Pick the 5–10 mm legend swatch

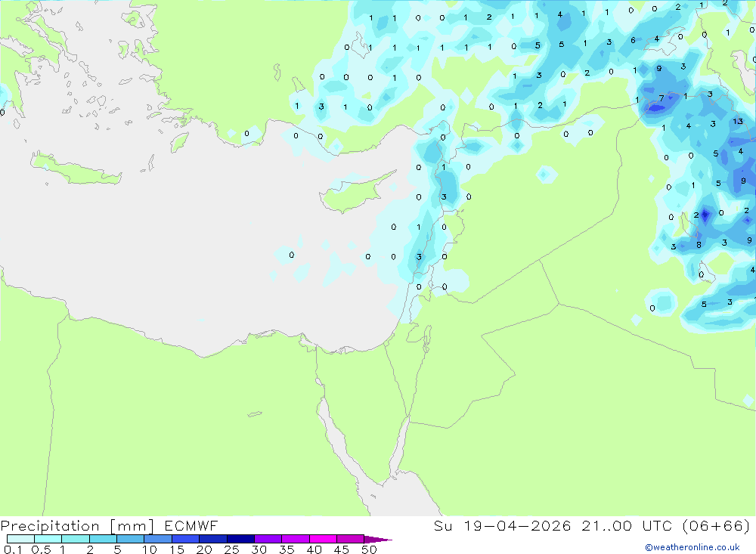click(x=130, y=539)
